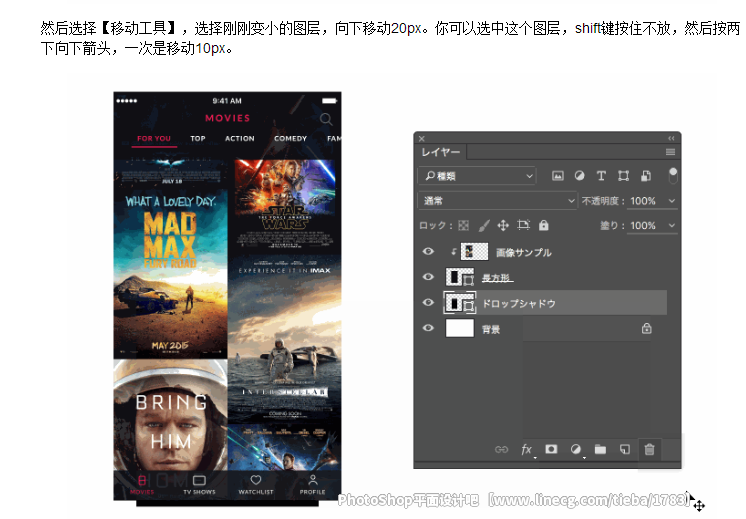
Task: Click the 背景 layer white thumbnail
Action: pos(460,328)
